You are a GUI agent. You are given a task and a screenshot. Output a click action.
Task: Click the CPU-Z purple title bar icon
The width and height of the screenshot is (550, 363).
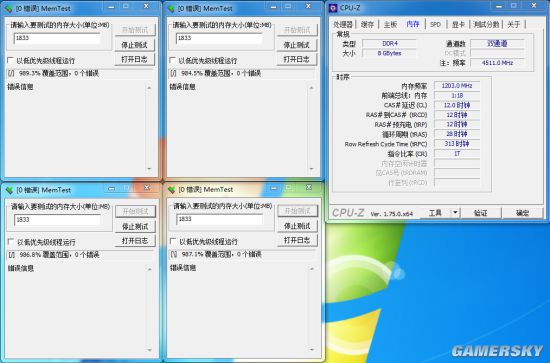click(333, 8)
